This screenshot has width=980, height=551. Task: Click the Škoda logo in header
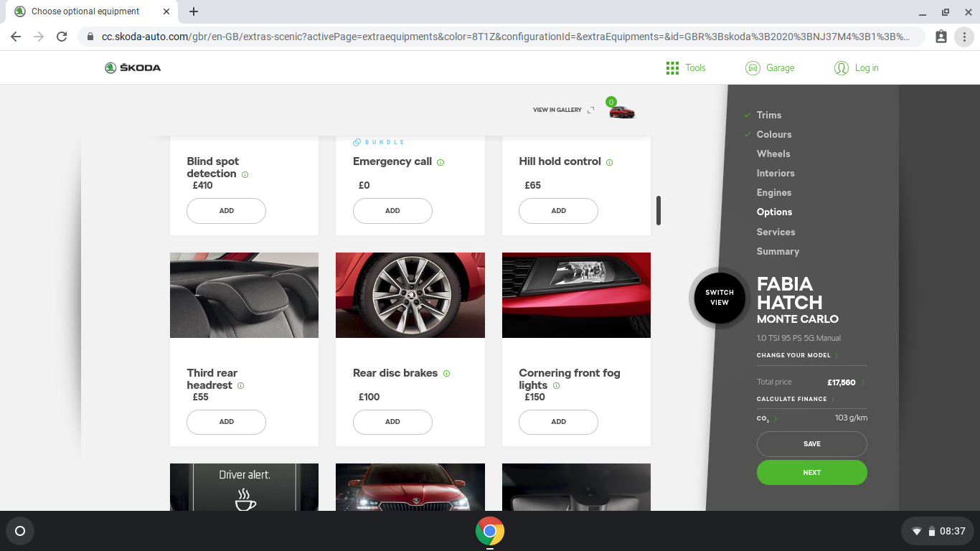(x=133, y=67)
